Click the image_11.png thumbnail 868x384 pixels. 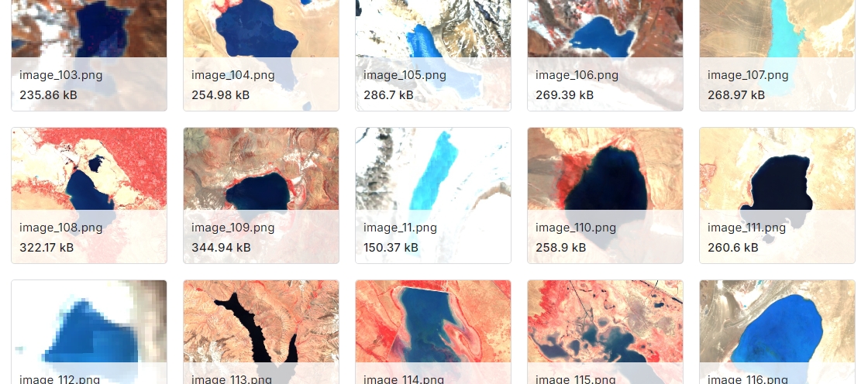point(433,195)
